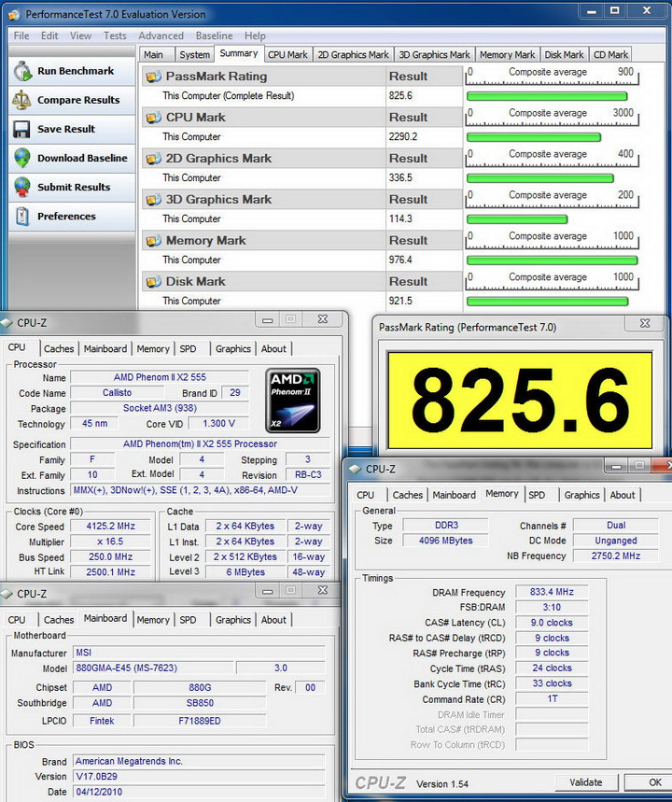Click the Compare Results scales icon
The width and height of the screenshot is (672, 802).
point(21,100)
